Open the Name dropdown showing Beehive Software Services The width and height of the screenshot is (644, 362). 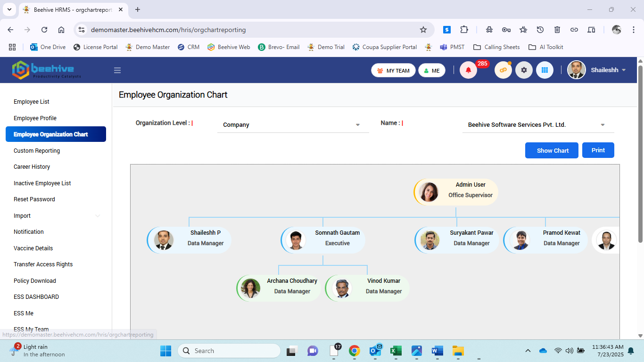click(537, 124)
